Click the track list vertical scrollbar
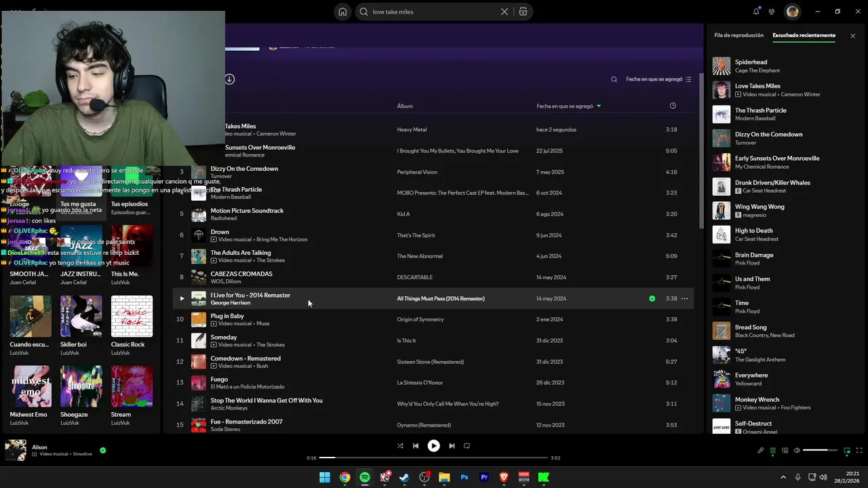868x488 pixels. tap(701, 150)
